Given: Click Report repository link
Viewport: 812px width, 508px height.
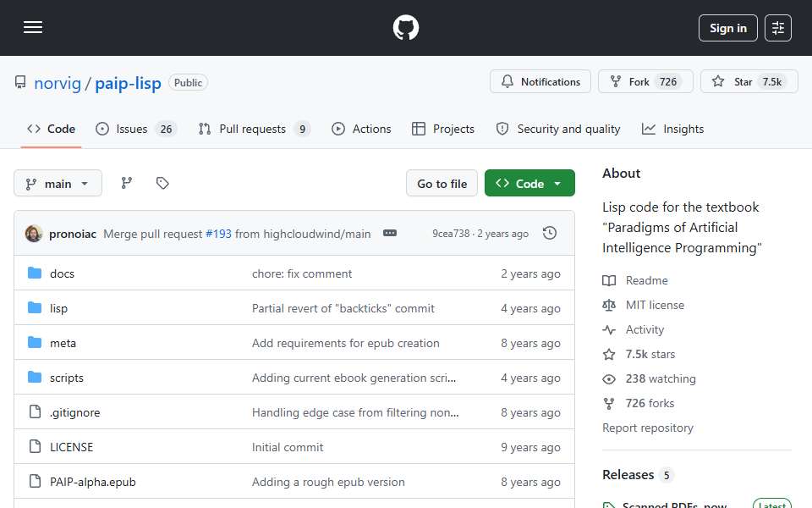Looking at the screenshot, I should (647, 428).
